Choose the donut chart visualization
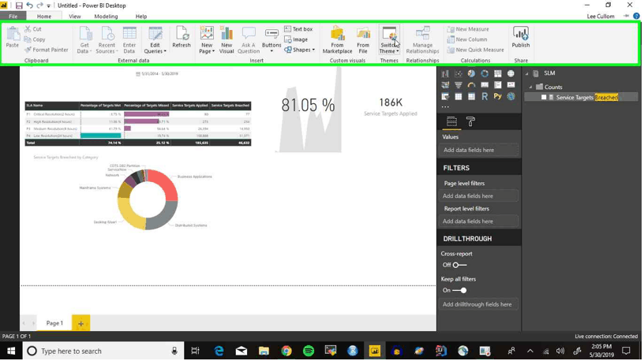 pos(485,73)
